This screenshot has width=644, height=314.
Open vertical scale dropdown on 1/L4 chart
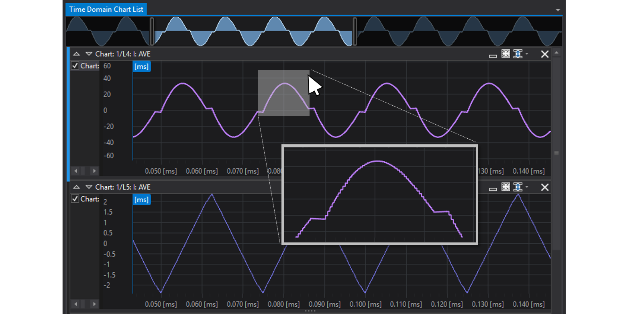coord(527,54)
